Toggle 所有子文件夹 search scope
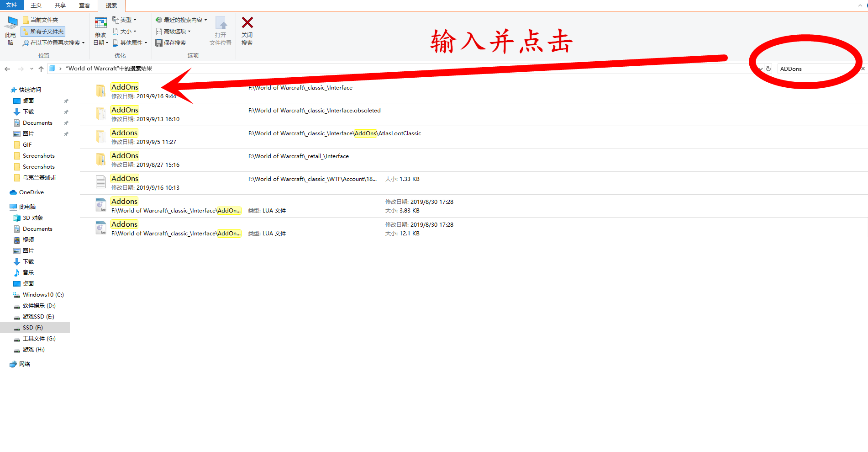 [x=43, y=32]
